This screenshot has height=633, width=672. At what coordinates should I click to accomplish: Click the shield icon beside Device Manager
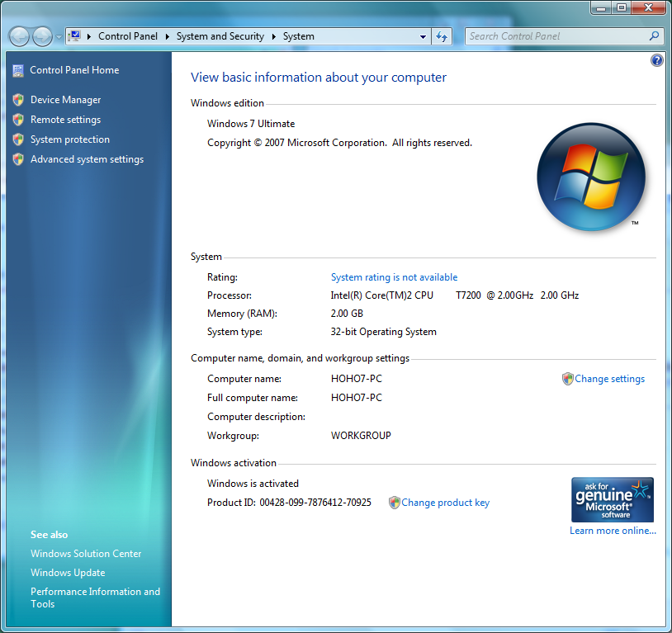pos(18,100)
